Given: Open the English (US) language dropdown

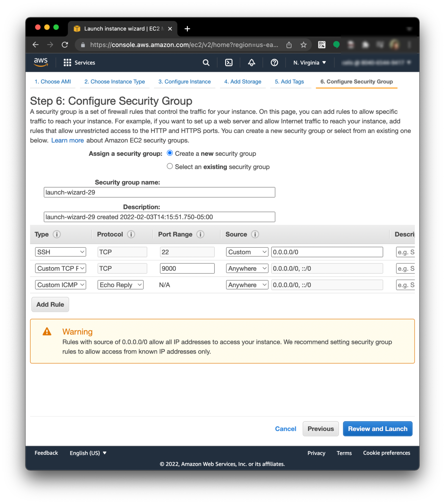Looking at the screenshot, I should [88, 453].
